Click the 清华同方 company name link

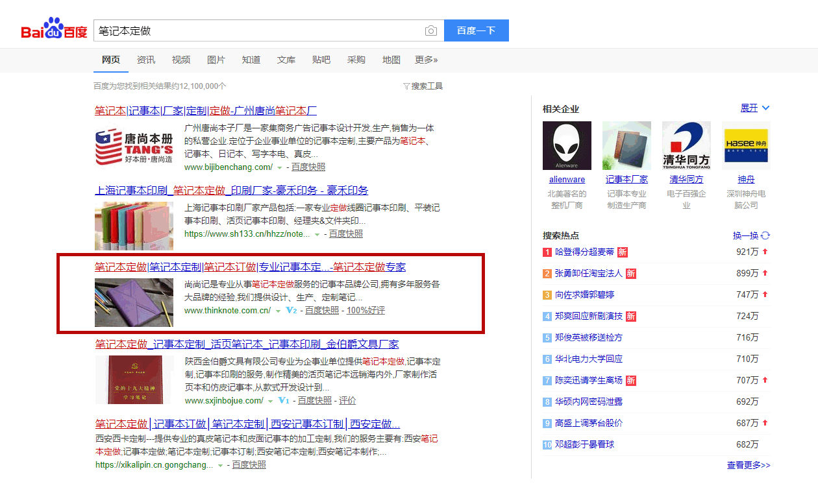pyautogui.click(x=686, y=180)
